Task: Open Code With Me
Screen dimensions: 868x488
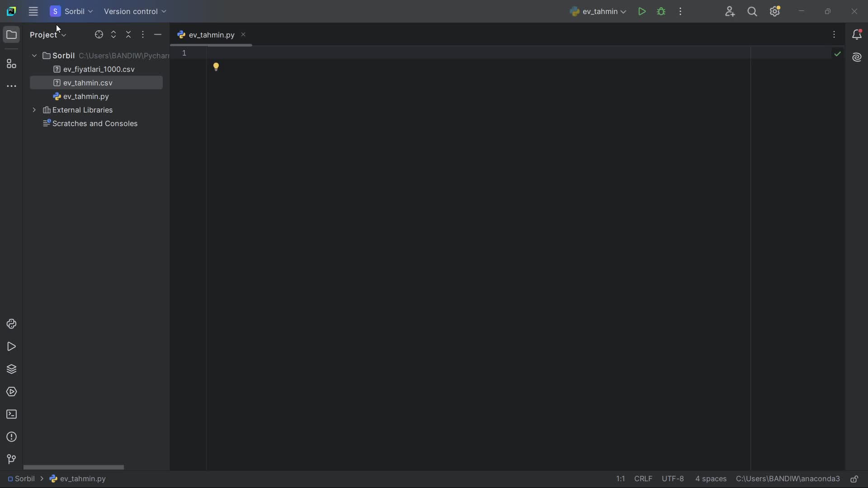Action: (730, 12)
